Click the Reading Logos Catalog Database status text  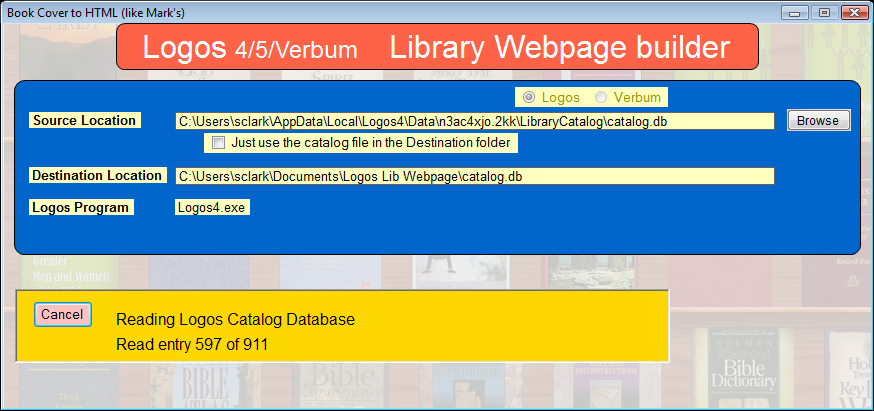235,320
